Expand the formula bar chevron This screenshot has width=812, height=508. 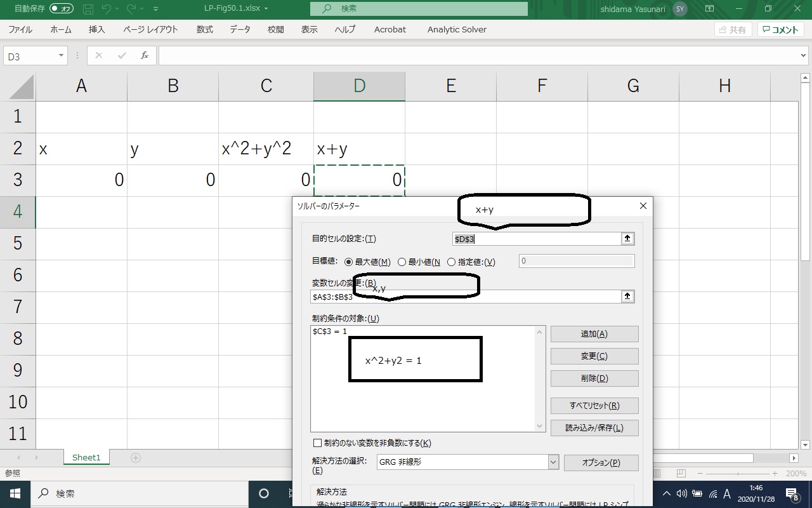pos(804,56)
